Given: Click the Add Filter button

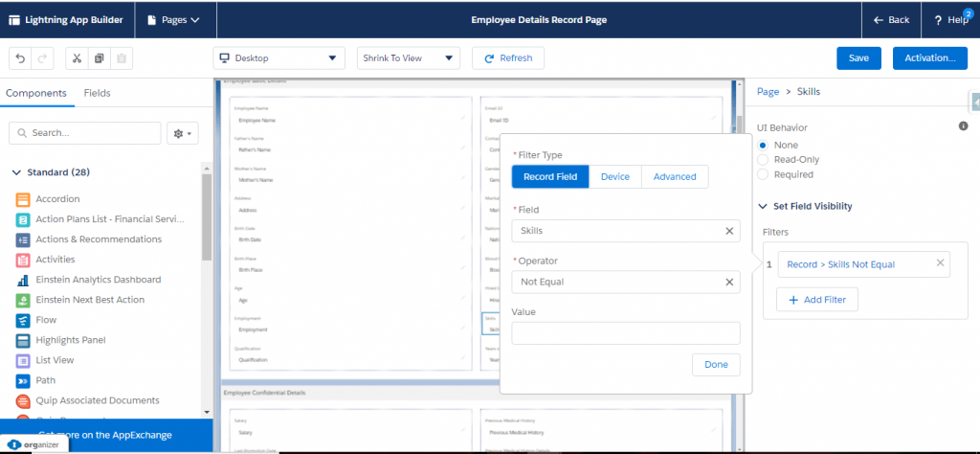Looking at the screenshot, I should click(817, 300).
